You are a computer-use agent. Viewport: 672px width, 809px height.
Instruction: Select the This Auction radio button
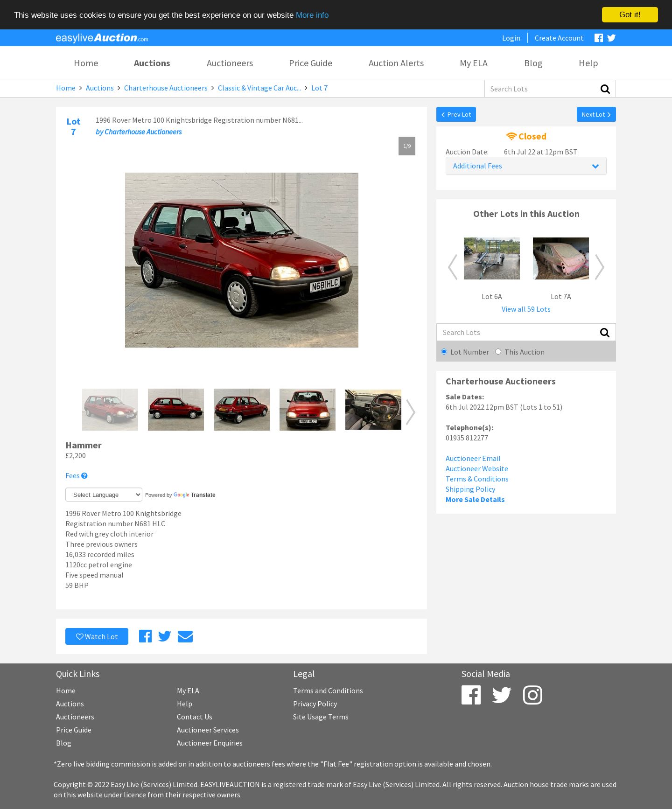click(x=498, y=351)
